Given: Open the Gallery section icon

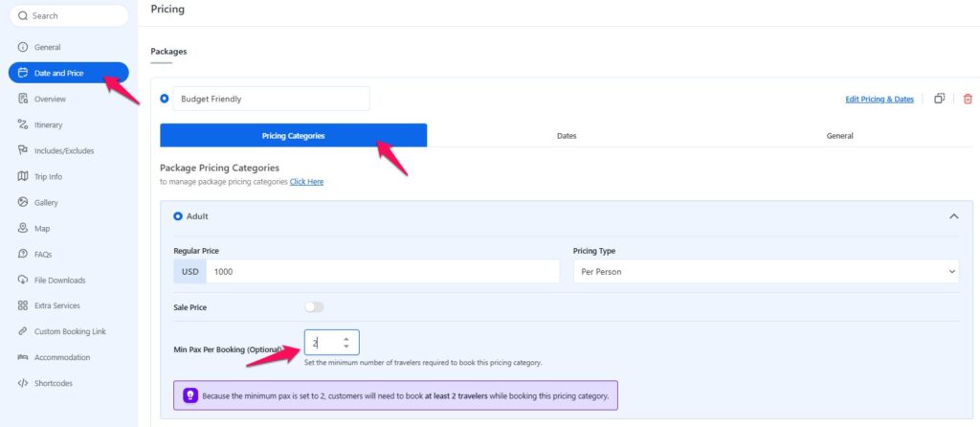Looking at the screenshot, I should pos(23,203).
